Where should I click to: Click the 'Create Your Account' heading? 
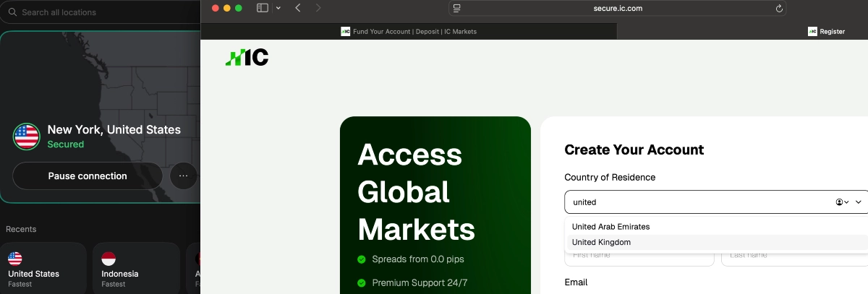[x=634, y=150]
